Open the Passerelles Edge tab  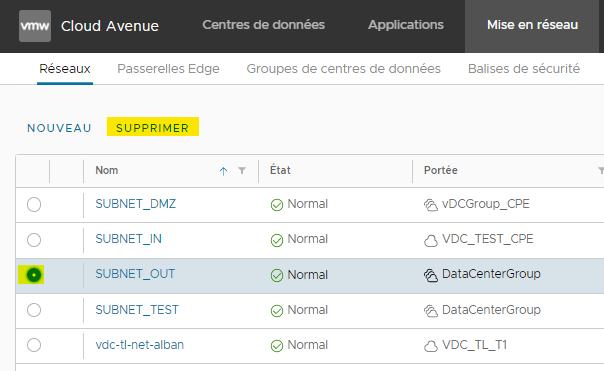[x=168, y=69]
